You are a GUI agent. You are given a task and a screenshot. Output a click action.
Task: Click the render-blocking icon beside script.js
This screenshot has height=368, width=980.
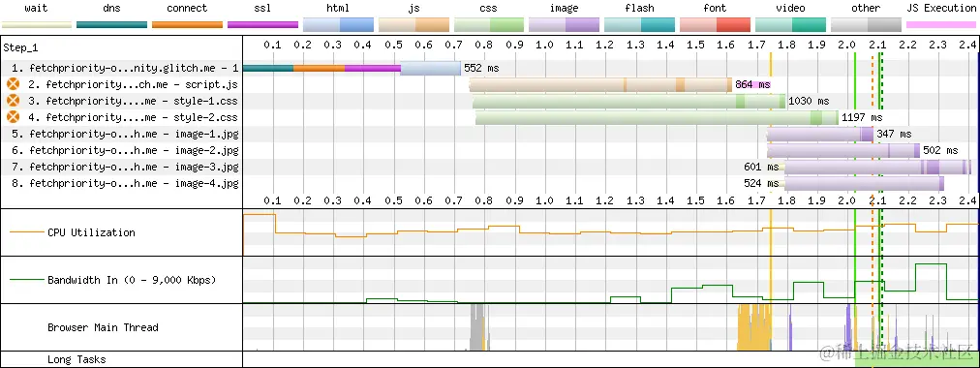14,84
